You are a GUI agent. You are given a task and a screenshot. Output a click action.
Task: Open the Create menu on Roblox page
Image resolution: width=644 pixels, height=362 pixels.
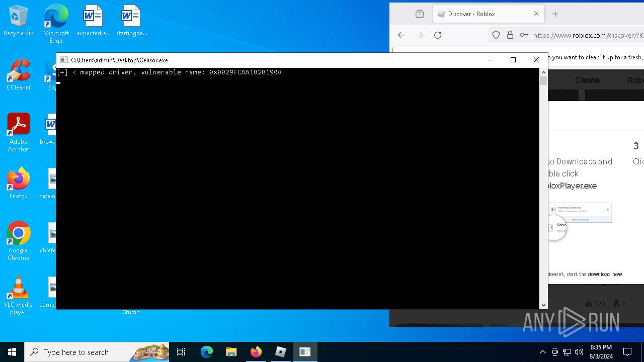pos(587,80)
